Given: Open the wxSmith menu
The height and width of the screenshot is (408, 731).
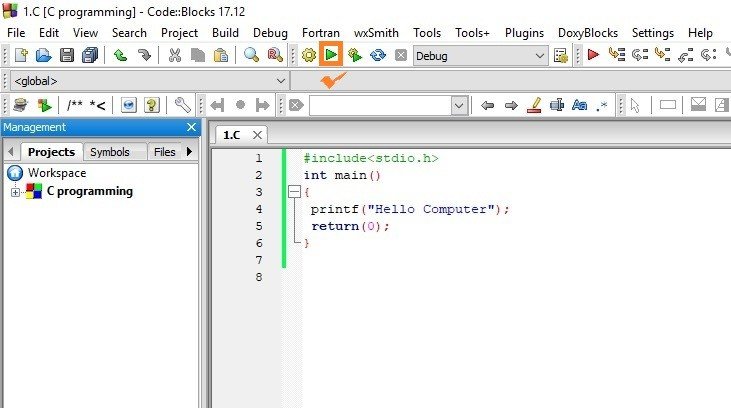Looking at the screenshot, I should click(376, 33).
